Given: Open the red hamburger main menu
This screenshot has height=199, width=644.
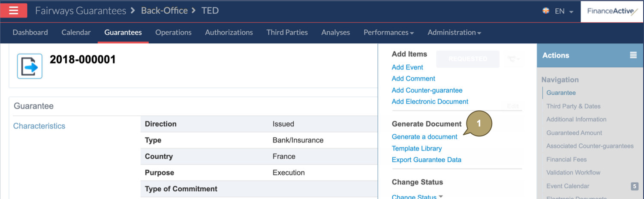Looking at the screenshot, I should [14, 11].
